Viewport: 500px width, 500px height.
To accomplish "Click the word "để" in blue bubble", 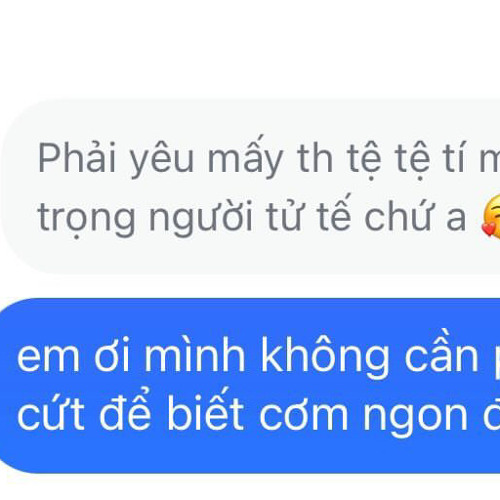I will pos(125,409).
